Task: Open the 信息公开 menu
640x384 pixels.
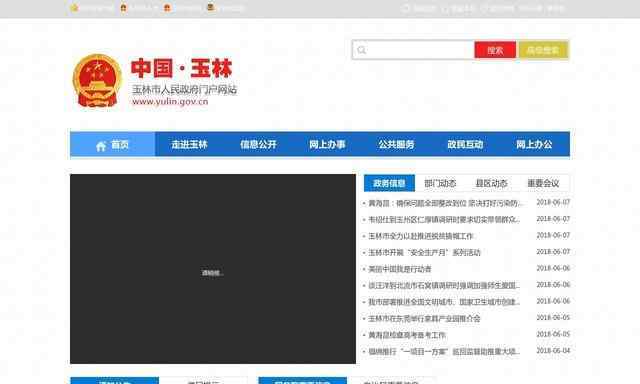Action: coord(258,144)
